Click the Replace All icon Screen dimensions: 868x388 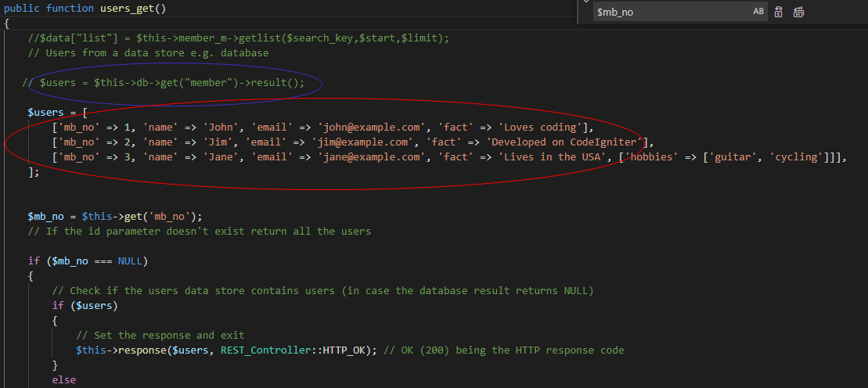(x=798, y=12)
